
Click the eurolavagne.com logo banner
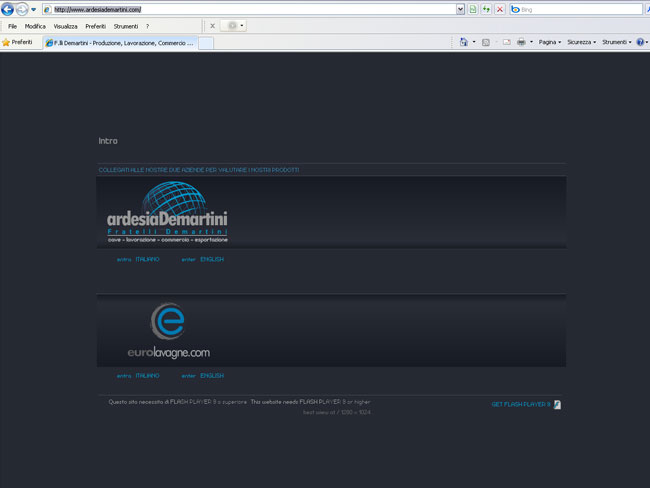[168, 330]
